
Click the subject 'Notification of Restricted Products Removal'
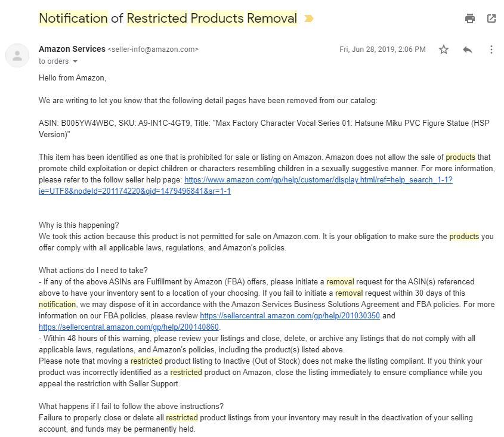coord(168,18)
